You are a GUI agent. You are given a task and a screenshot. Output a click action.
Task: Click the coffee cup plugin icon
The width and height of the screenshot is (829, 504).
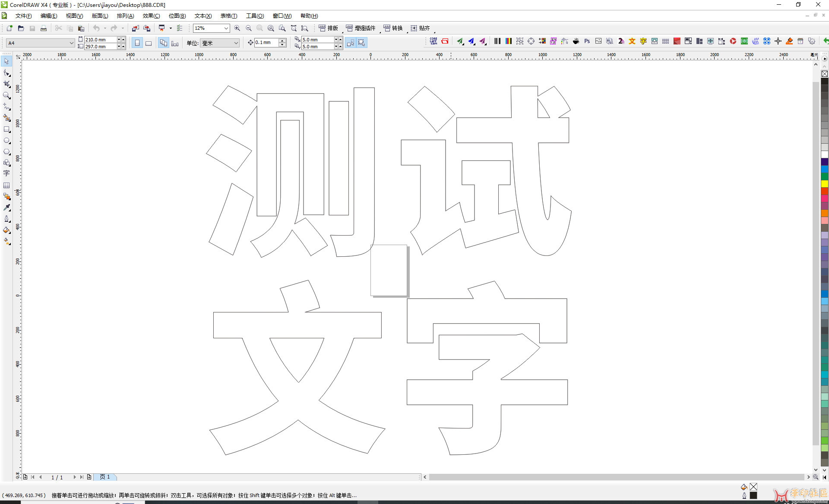tap(576, 41)
